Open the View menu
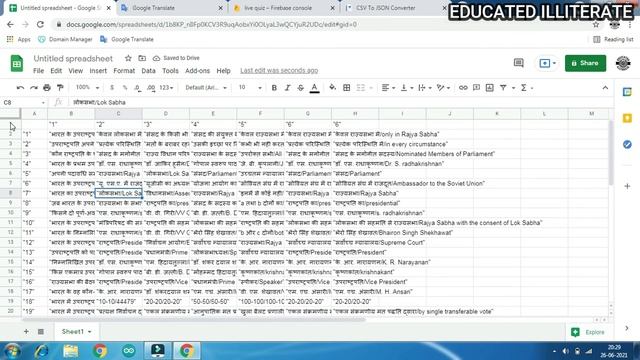The image size is (640, 360). (x=76, y=71)
